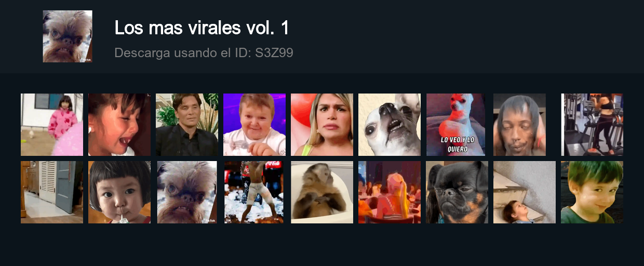This screenshot has width=644, height=266.
Task: Select the girl in pink pajamas sticker
Action: tap(52, 125)
